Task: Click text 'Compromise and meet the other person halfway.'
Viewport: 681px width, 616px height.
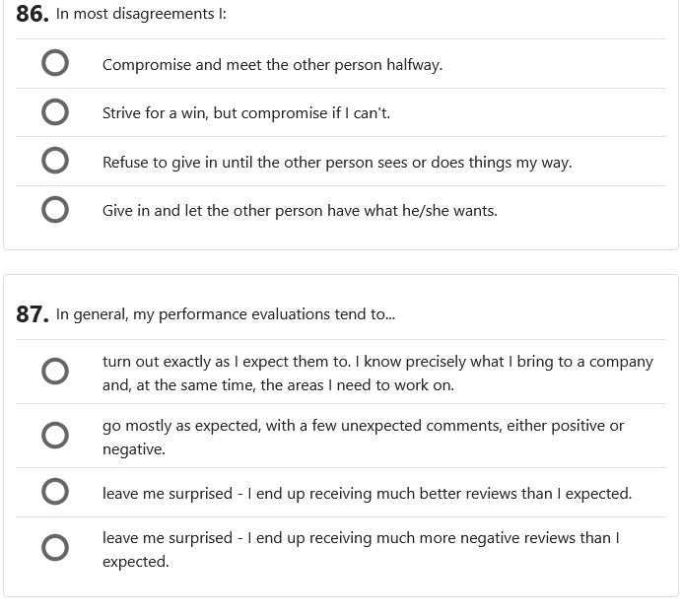Action: [x=272, y=65]
